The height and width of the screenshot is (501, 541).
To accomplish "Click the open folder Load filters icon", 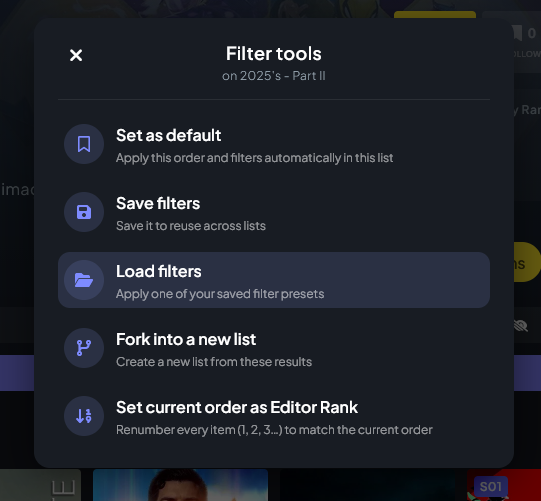I will coord(84,280).
